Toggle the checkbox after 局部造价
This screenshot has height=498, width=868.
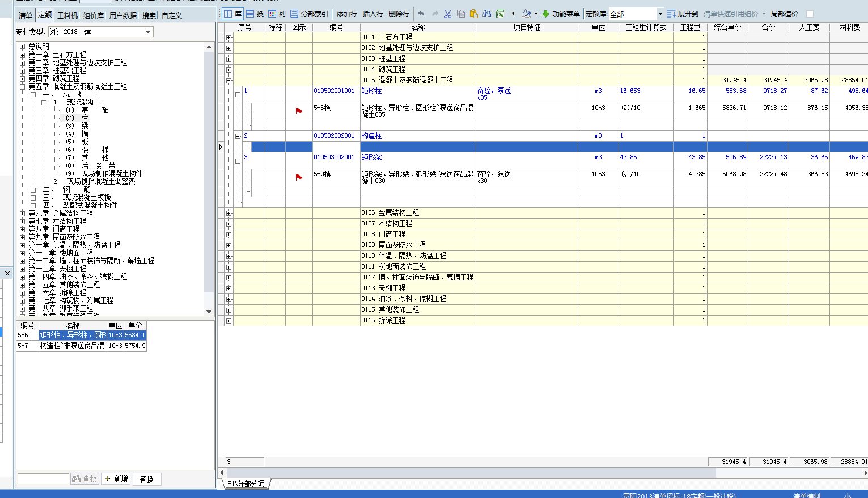[810, 14]
